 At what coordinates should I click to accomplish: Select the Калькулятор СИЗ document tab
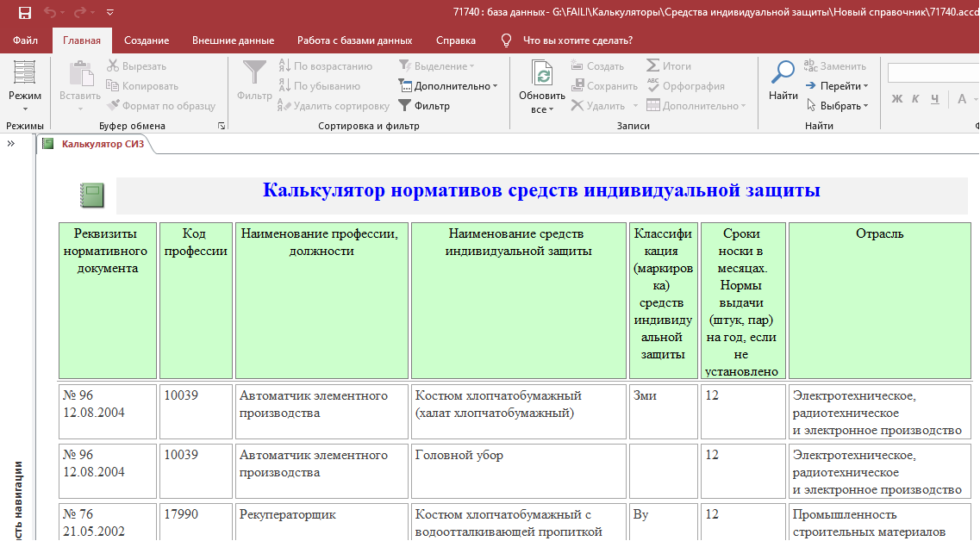(x=95, y=145)
